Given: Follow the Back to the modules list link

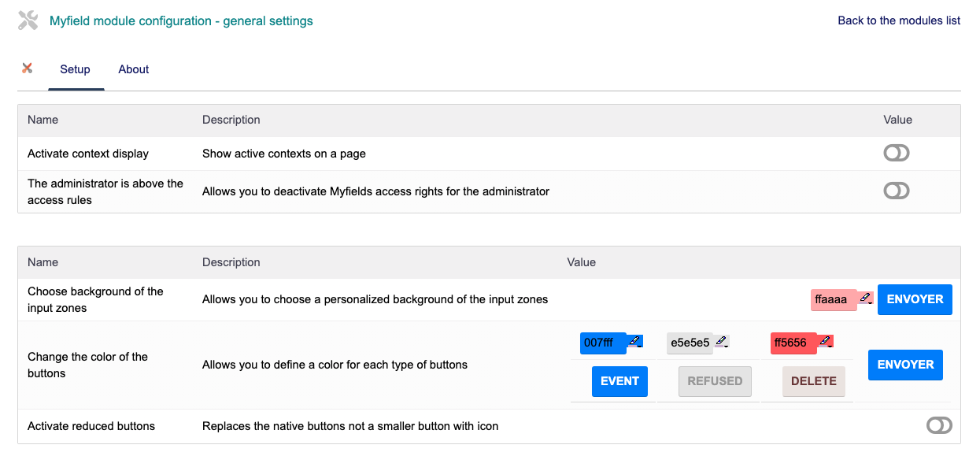Looking at the screenshot, I should (899, 20).
